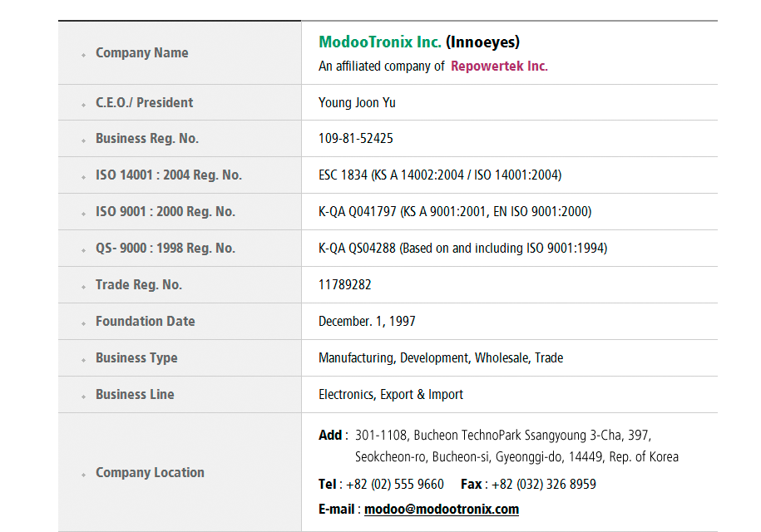The width and height of the screenshot is (761, 532).
Task: Click the C.E.O./ President label
Action: 144,103
